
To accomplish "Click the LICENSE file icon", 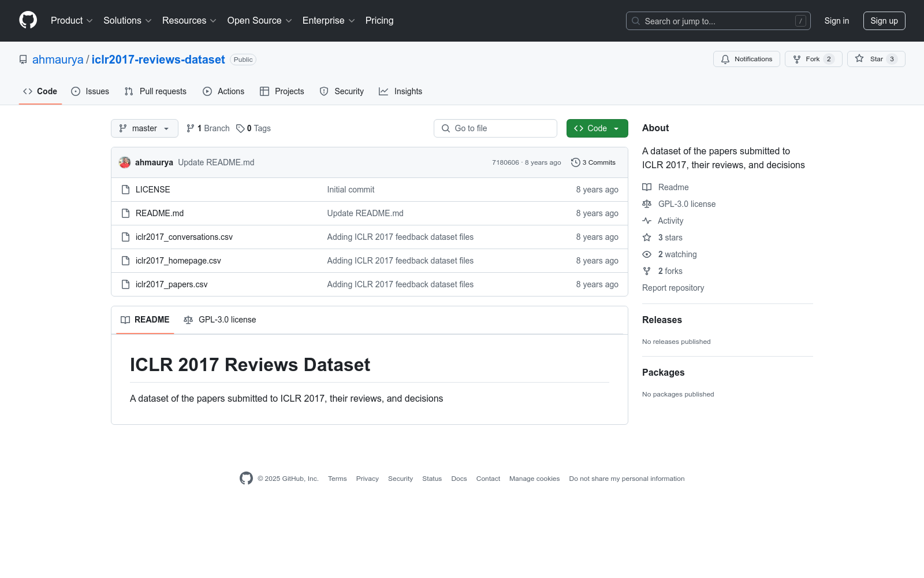I will pos(125,190).
